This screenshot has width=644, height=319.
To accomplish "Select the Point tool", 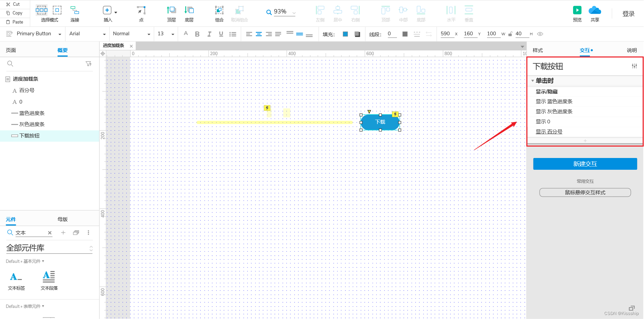I will coord(142,13).
